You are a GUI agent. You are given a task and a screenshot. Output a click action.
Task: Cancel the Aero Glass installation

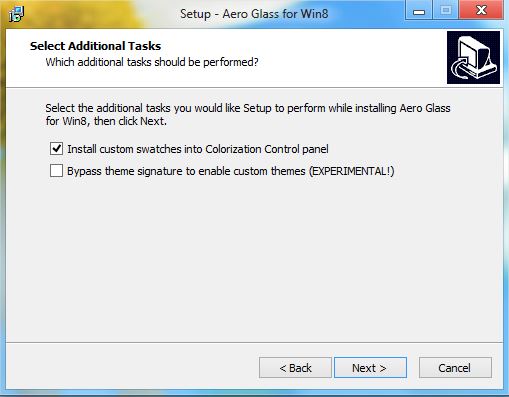point(455,368)
